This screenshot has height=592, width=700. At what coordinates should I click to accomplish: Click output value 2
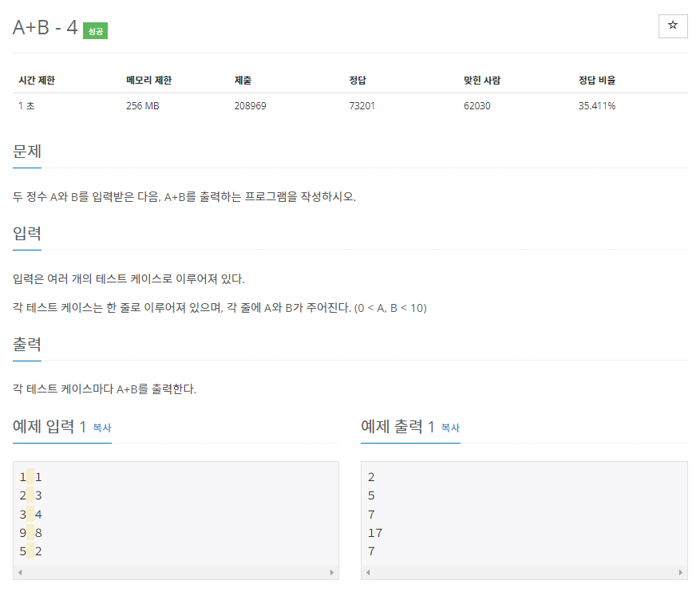pos(371,477)
